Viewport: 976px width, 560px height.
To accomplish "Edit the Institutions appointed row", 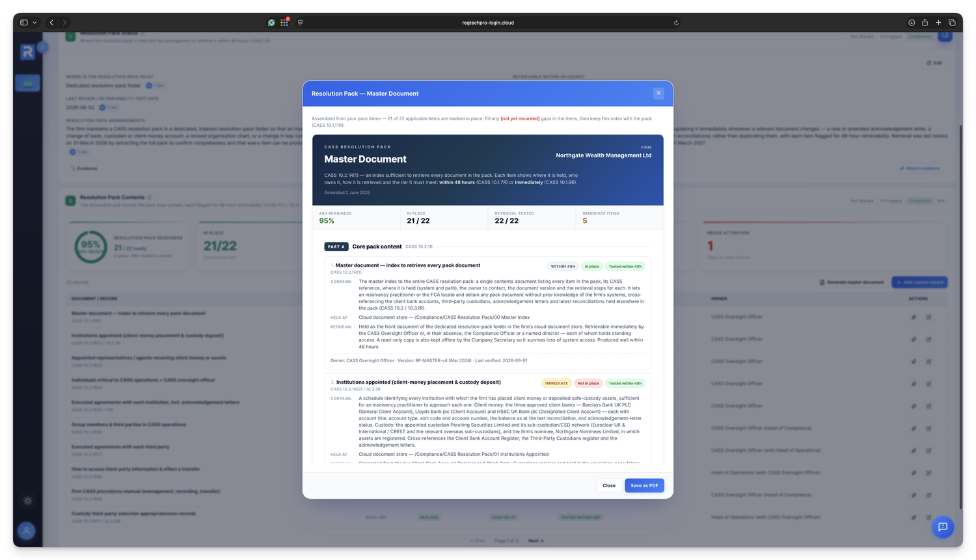I will click(x=929, y=340).
